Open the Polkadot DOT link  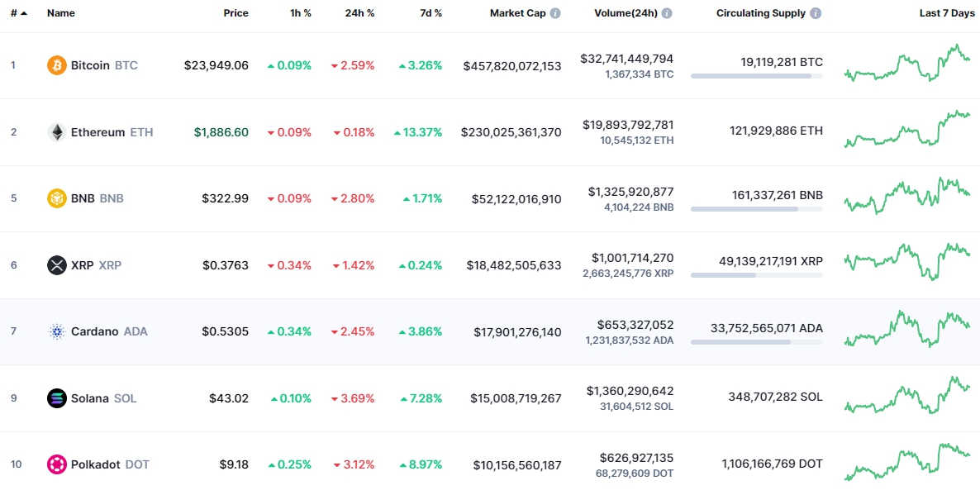[110, 464]
